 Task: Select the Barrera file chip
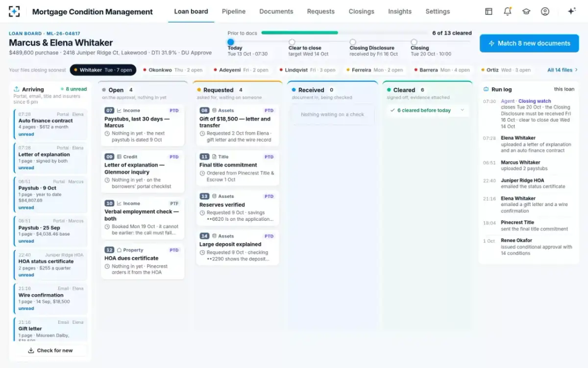[x=442, y=70]
